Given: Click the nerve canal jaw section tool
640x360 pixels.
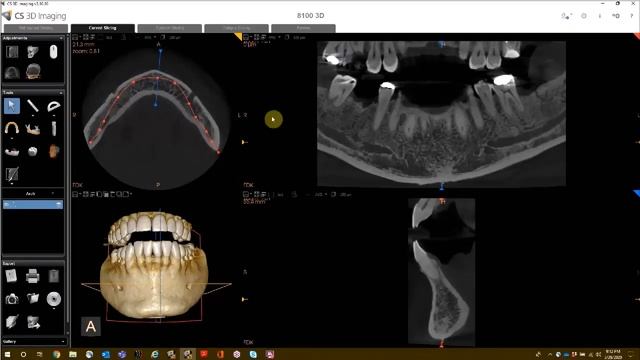Looking at the screenshot, I should [x=11, y=152].
